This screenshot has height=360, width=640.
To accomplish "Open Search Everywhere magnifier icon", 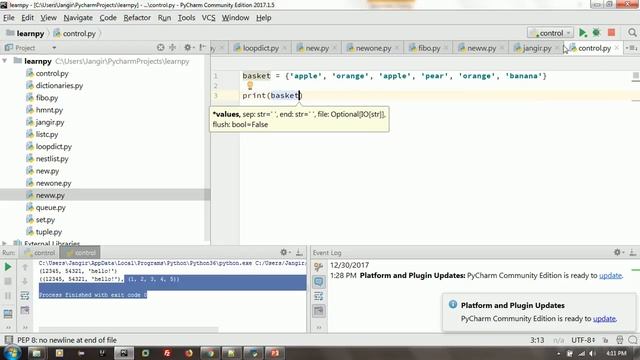I will pos(632,33).
